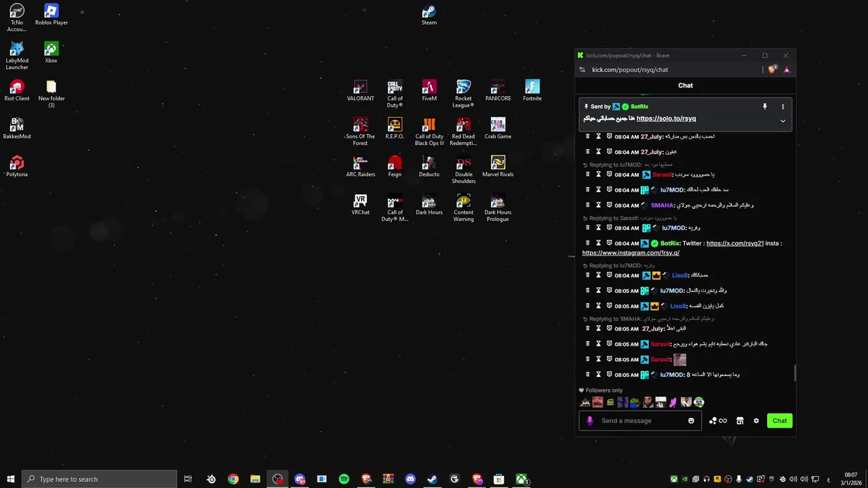
Task: Select the Double Shoulders desktop icon
Action: pyautogui.click(x=463, y=170)
